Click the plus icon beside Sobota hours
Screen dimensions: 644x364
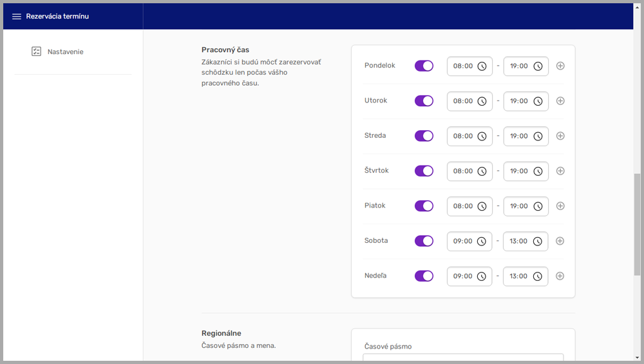(560, 241)
